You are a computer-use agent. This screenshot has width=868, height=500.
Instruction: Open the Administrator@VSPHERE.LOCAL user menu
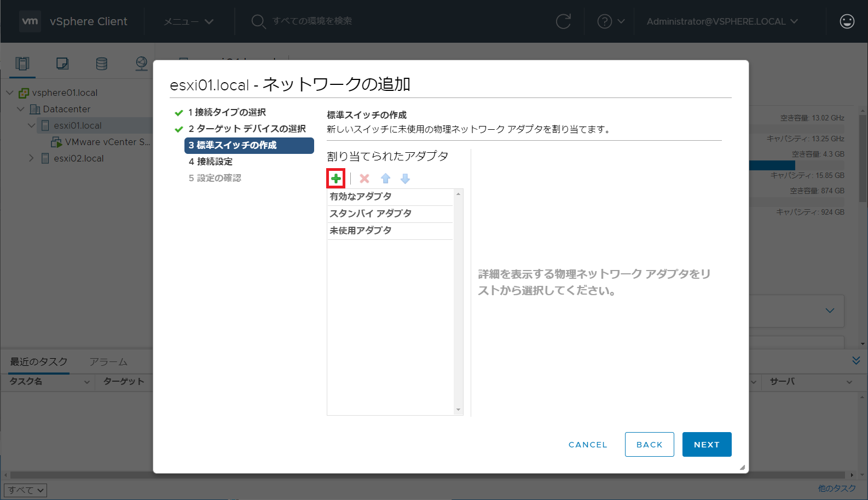(722, 21)
